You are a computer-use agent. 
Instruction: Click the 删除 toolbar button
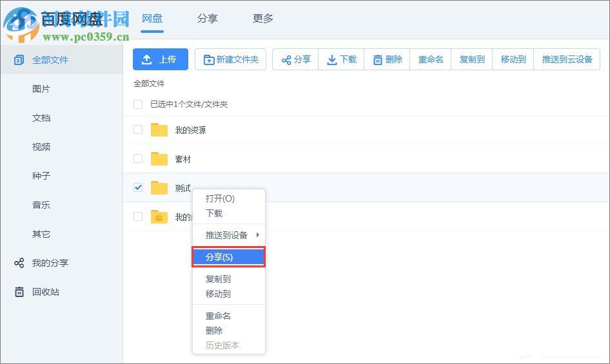point(387,59)
